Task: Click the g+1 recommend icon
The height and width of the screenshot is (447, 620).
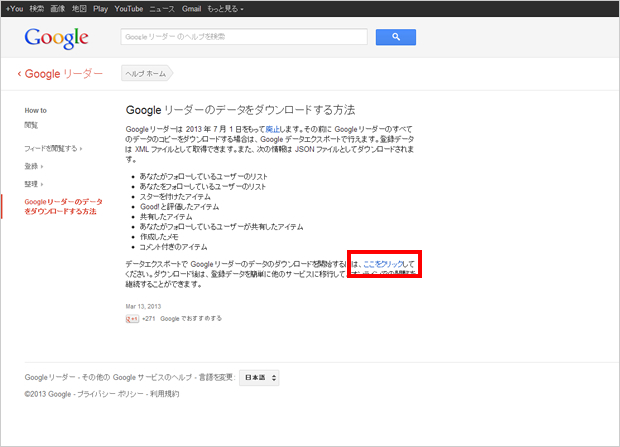Action: coord(132,319)
